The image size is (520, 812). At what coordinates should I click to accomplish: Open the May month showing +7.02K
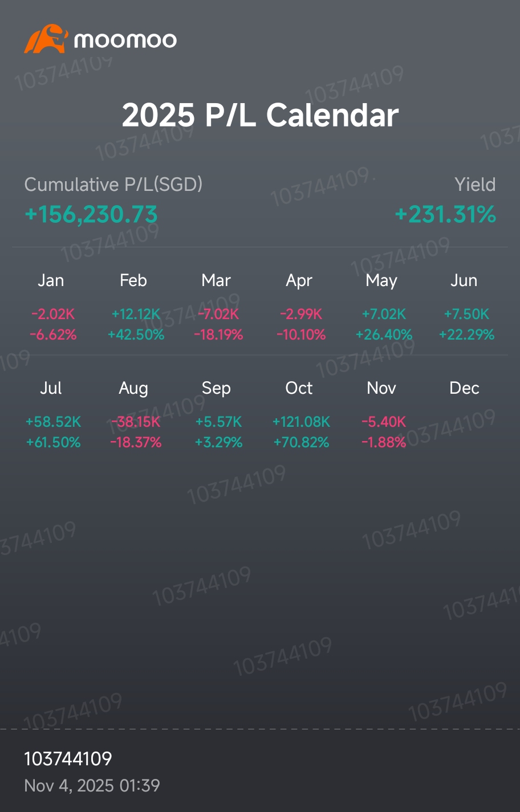(x=384, y=307)
